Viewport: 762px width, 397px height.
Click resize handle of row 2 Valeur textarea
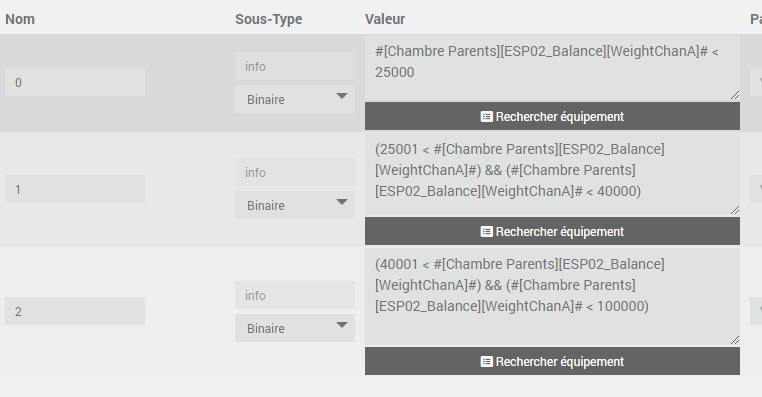735,340
